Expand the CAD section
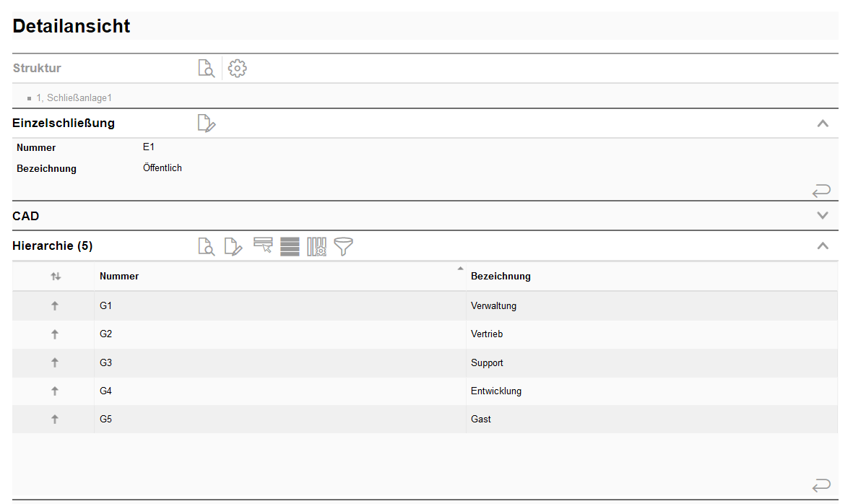This screenshot has width=853, height=504. tap(822, 215)
